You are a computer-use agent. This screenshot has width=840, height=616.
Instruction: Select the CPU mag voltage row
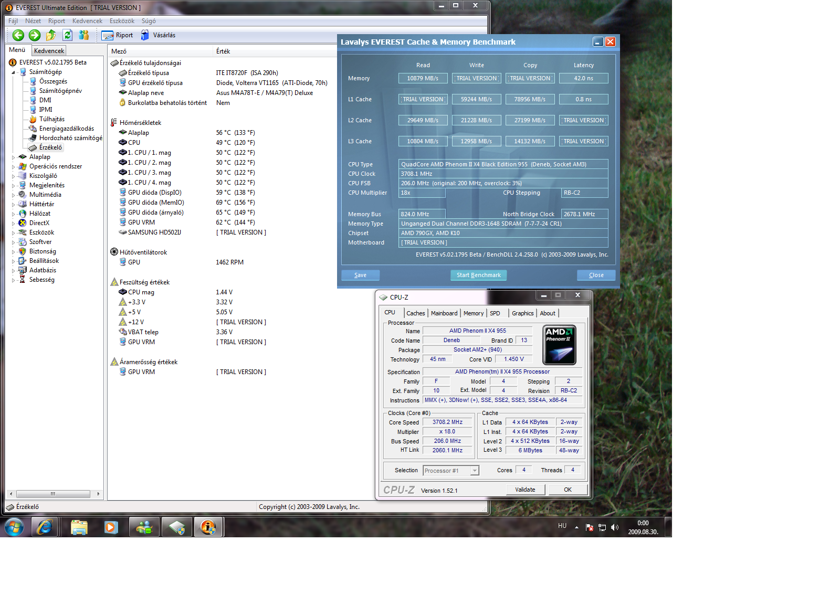(x=223, y=292)
